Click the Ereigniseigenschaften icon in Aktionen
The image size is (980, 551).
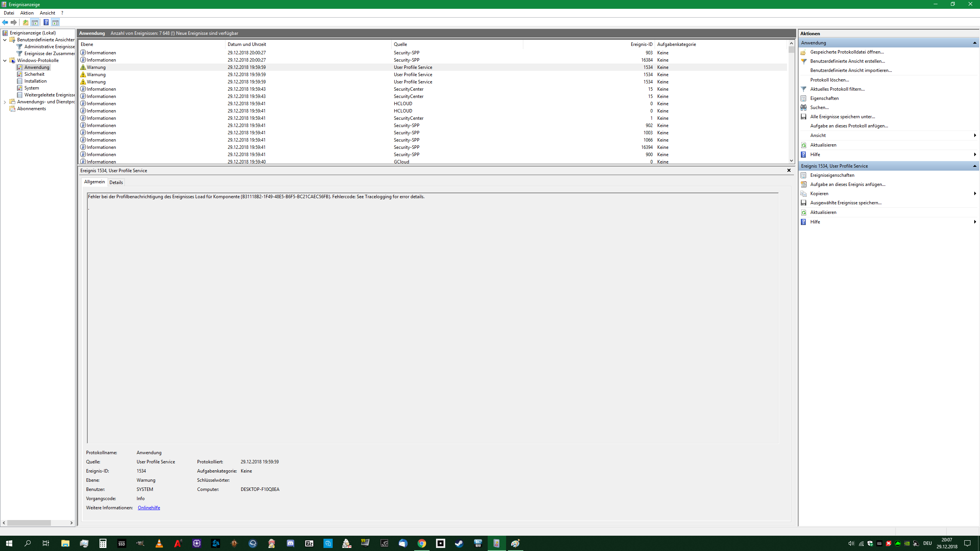804,175
